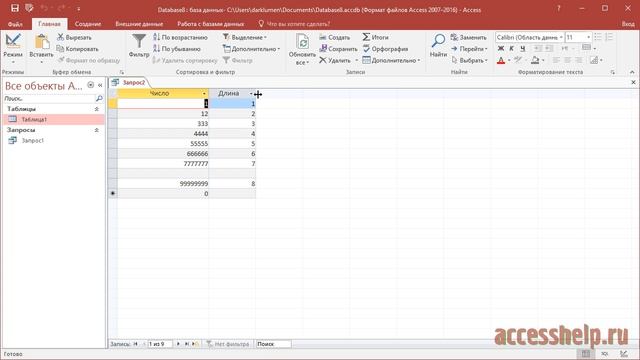Run Орфография spell check
Image resolution: width=640 pixels, height=360 pixels.
pos(385,49)
